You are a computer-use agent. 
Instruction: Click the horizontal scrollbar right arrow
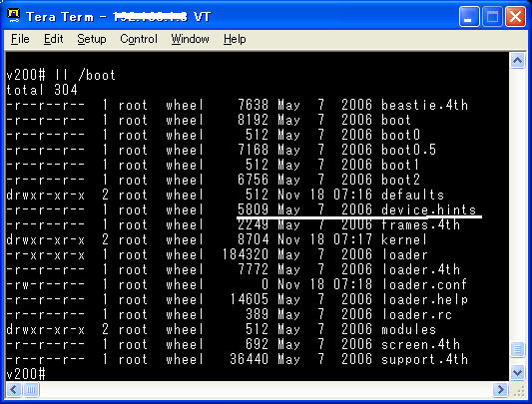[500, 389]
